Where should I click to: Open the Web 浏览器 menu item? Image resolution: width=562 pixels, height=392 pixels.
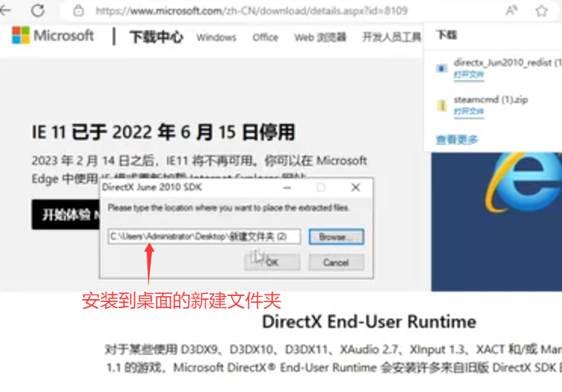pyautogui.click(x=320, y=37)
